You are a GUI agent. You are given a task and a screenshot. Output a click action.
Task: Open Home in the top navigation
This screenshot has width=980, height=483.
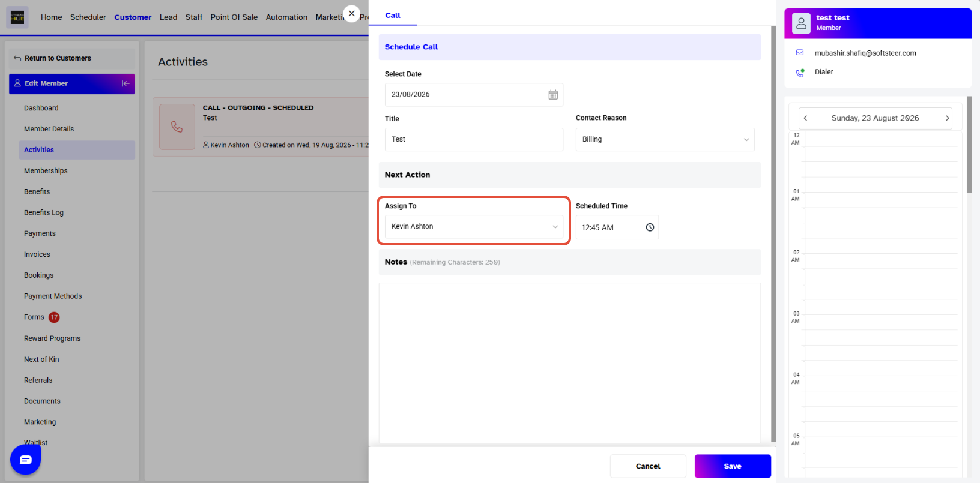click(x=52, y=17)
